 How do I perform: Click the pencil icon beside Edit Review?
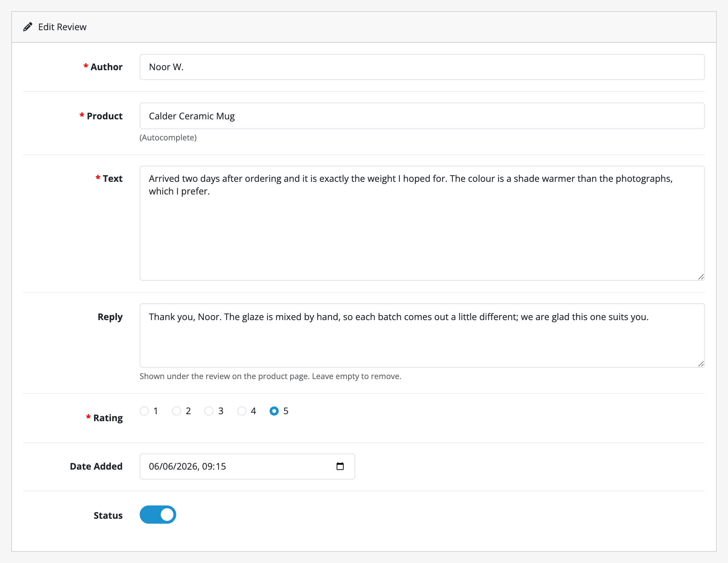click(28, 27)
